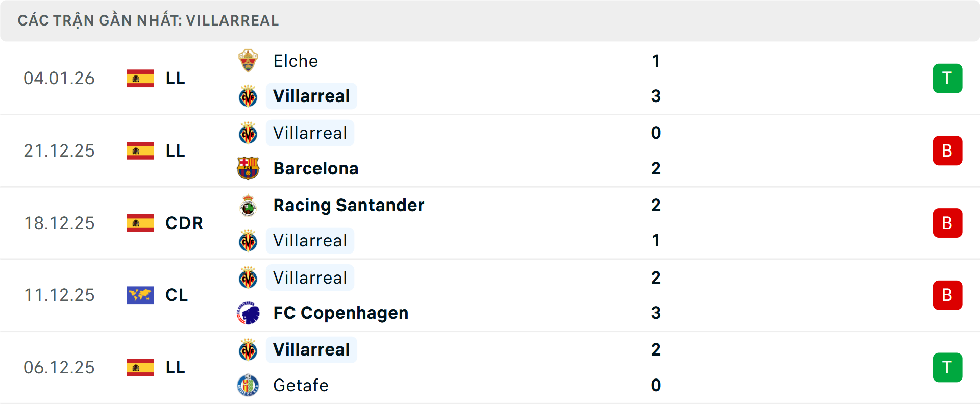This screenshot has height=404, width=980.
Task: Open the Elche team link
Action: tap(296, 61)
